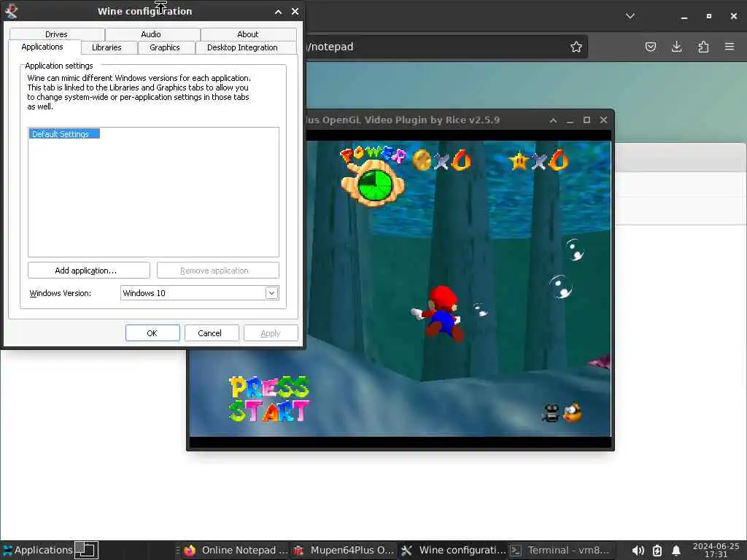Viewport: 747px width, 560px height.
Task: Bookmark this page with the star icon
Action: 576,47
